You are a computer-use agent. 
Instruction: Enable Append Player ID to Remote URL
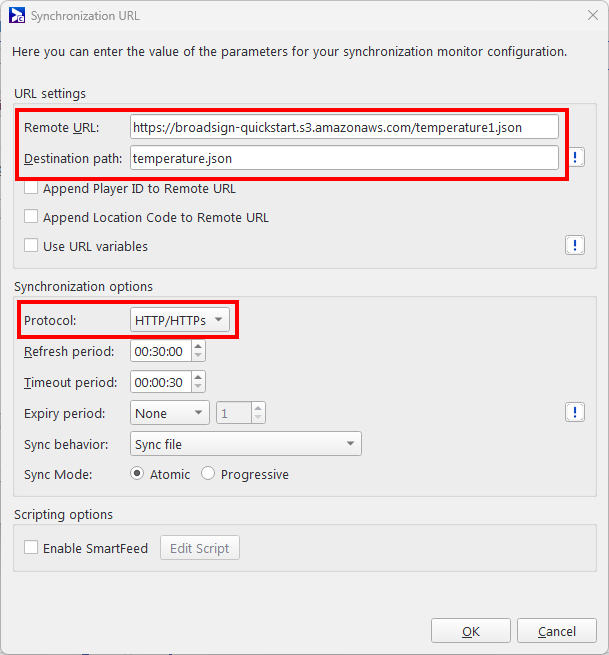[31, 188]
